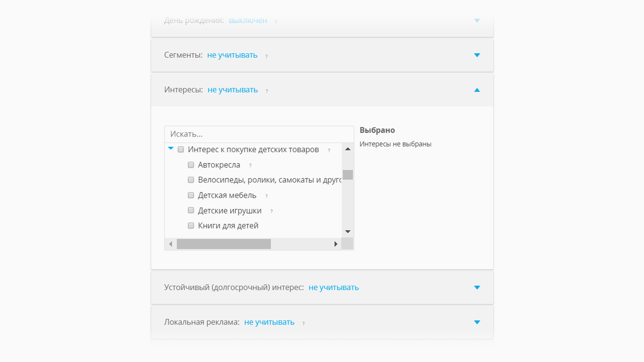Collapse детских товаров tree node
Image resolution: width=644 pixels, height=362 pixels.
tap(171, 148)
